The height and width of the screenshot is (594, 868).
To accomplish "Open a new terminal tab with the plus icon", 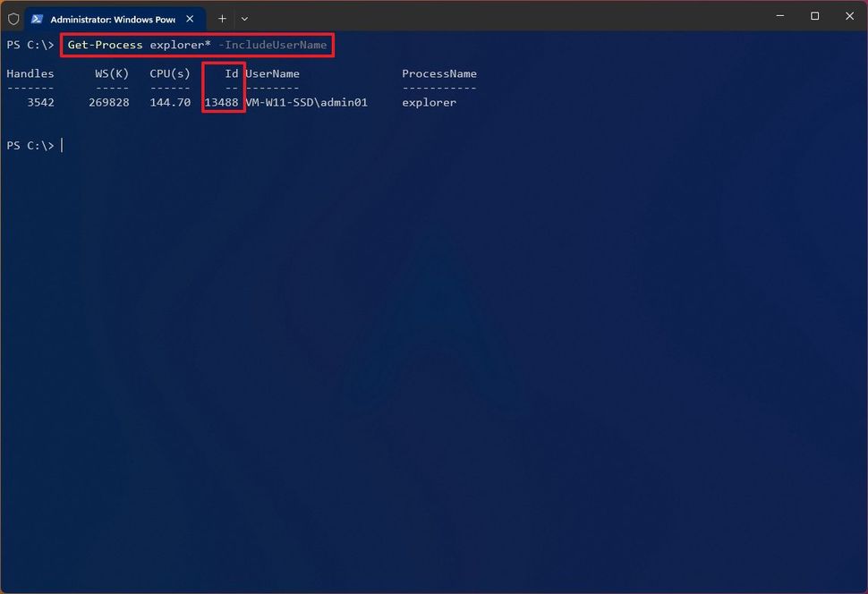I will [x=222, y=18].
